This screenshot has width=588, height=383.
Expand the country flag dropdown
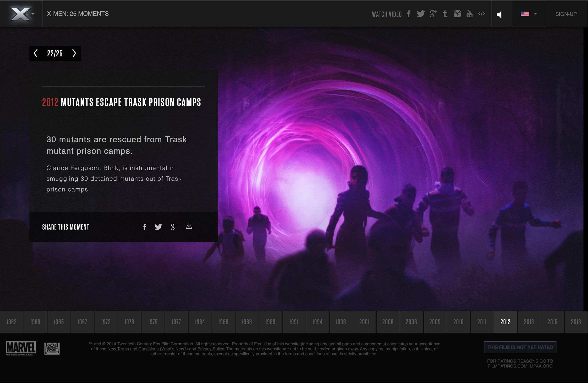tap(529, 14)
